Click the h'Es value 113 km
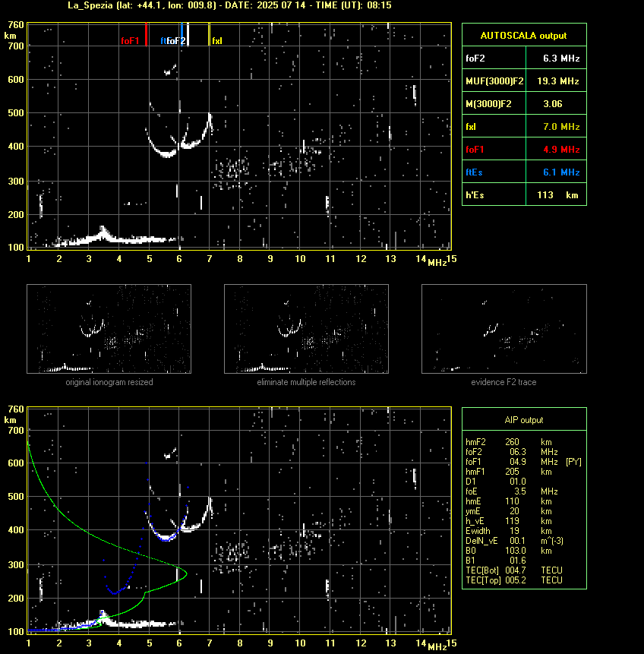 tap(557, 194)
